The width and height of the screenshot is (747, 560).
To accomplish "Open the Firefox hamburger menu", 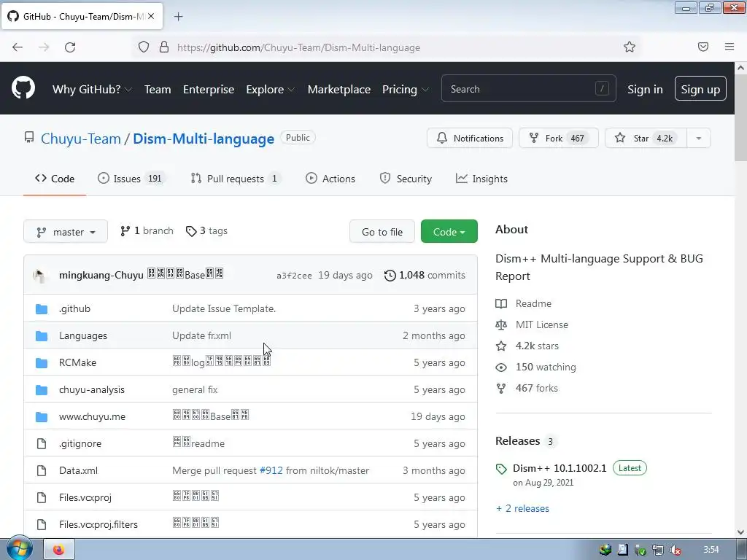I will (x=729, y=47).
